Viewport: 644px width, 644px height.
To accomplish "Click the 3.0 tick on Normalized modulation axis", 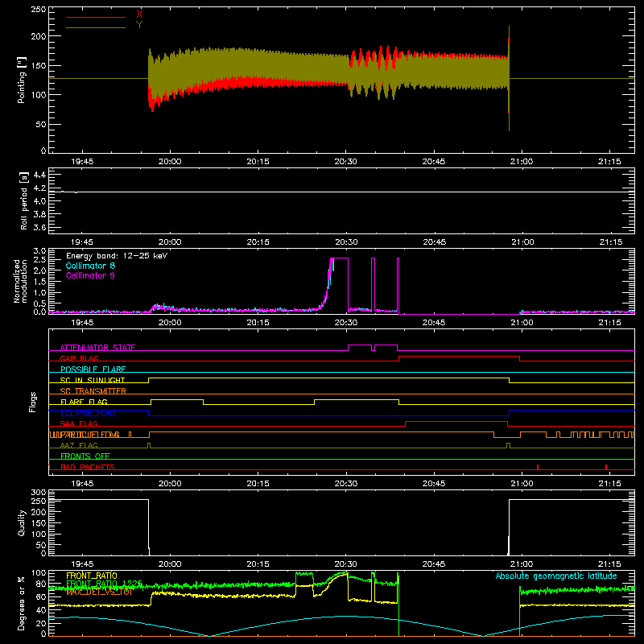I will point(39,250).
